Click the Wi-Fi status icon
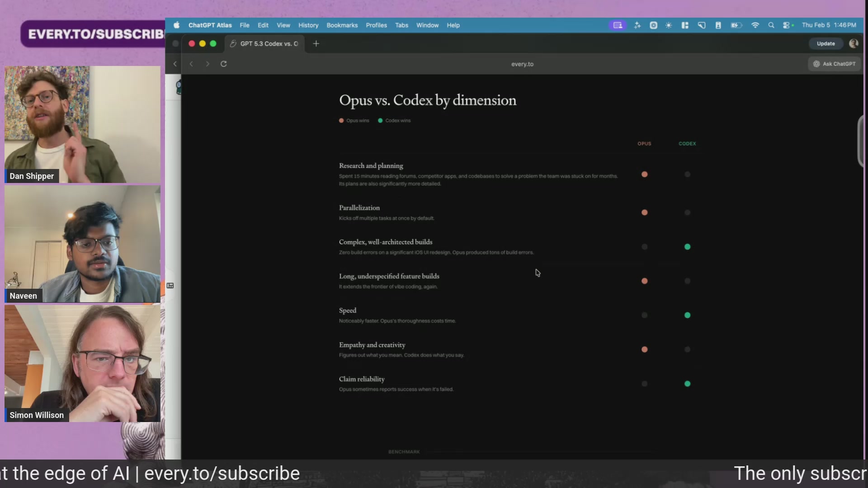This screenshot has width=868, height=488. point(755,25)
